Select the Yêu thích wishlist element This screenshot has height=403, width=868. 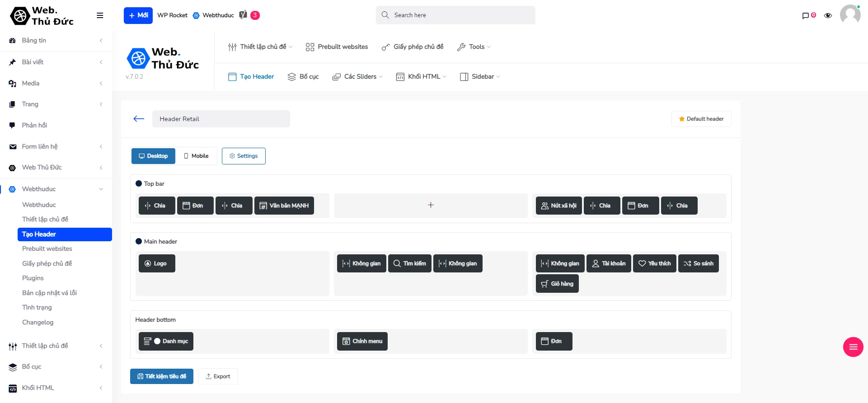pos(654,263)
